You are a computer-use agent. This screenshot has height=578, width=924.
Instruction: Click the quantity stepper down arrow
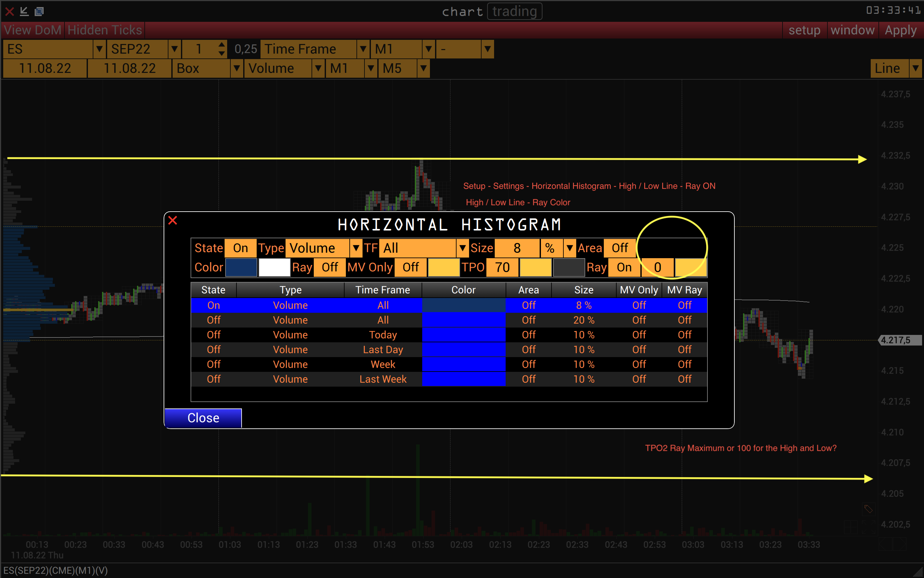(x=222, y=54)
